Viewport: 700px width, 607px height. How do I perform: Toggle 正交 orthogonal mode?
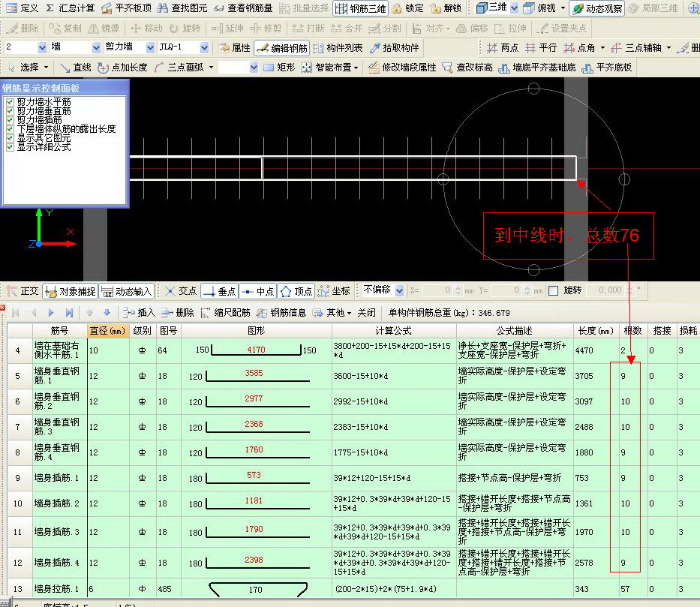23,291
